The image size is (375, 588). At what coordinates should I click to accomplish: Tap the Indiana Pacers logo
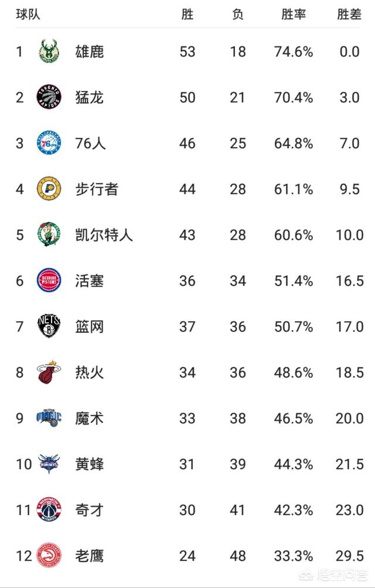coord(49,189)
